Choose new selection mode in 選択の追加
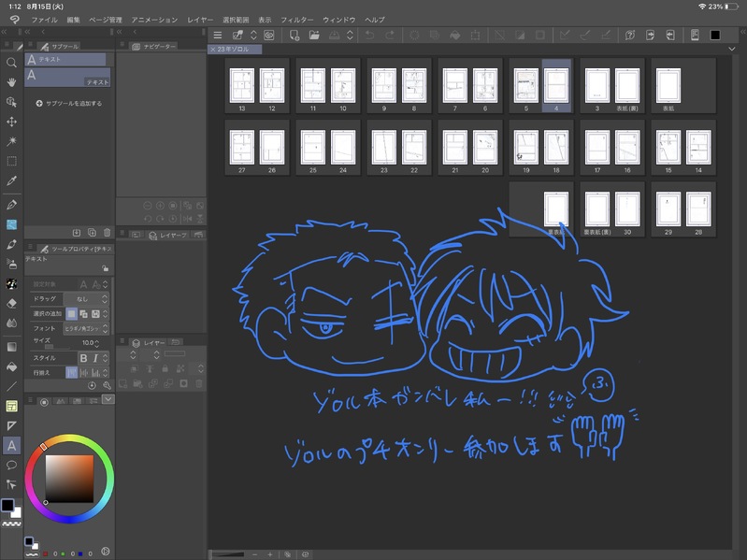This screenshot has height=560, width=747. tap(71, 314)
